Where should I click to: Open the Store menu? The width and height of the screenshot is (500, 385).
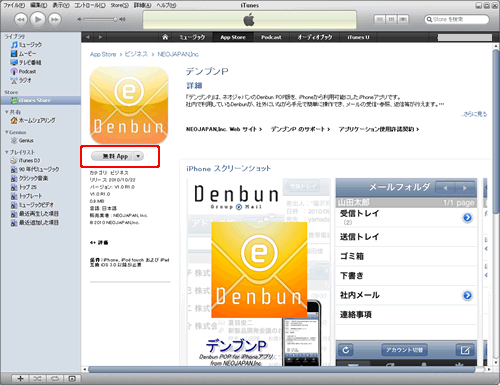pyautogui.click(x=120, y=5)
